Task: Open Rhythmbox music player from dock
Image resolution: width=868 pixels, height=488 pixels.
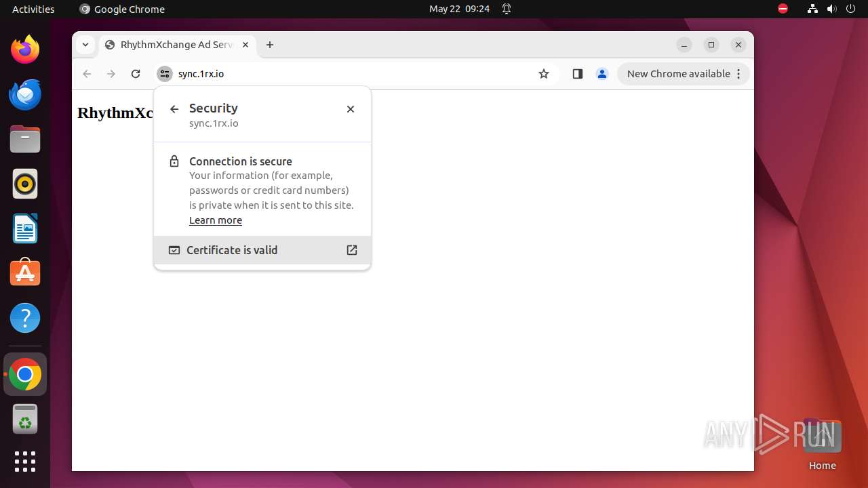Action: [x=25, y=184]
